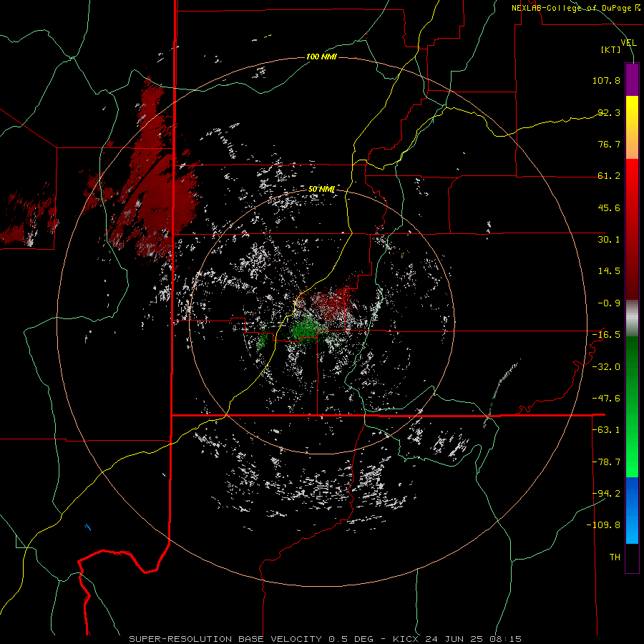The image size is (644, 644).
Task: Click the -47.6 velocity scale value
Action: (x=606, y=399)
